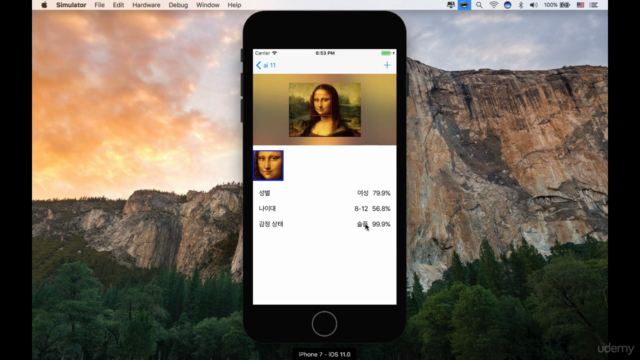The image size is (640, 360).
Task: Click the 6:53 PM status bar time
Action: [325, 53]
